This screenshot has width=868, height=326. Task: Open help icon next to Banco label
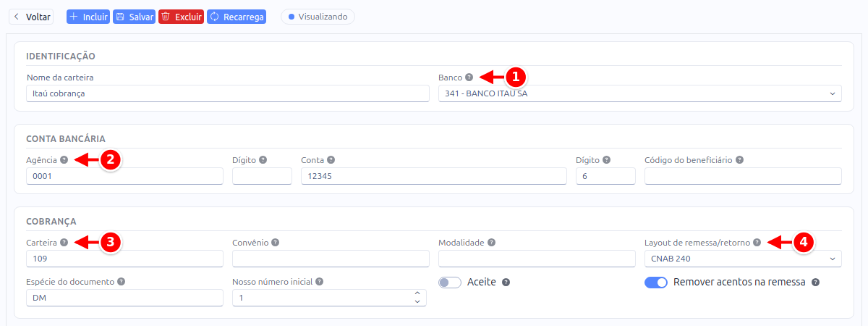[x=469, y=78]
